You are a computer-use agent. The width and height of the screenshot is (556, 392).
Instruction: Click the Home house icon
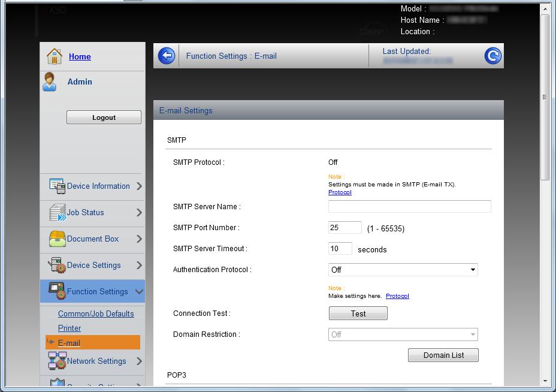[55, 56]
